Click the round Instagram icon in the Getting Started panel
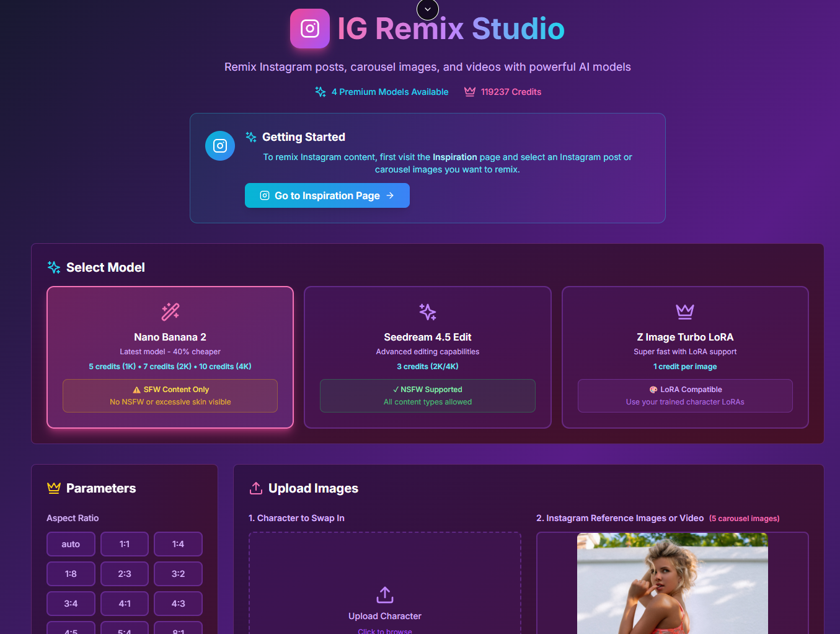840x634 pixels. click(x=219, y=145)
